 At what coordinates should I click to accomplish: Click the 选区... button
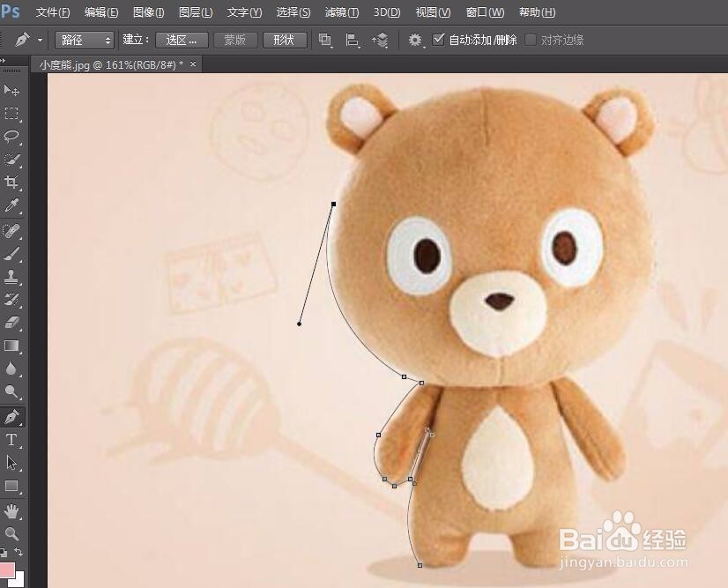point(181,41)
